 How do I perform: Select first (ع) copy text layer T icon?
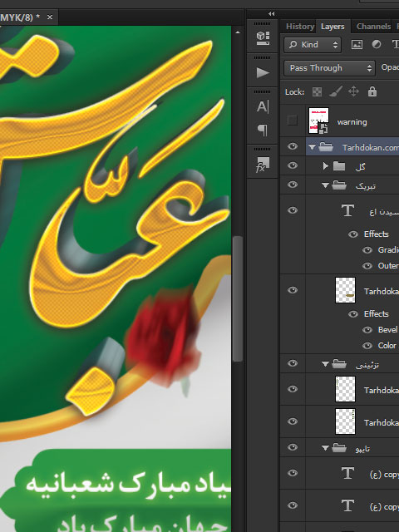(347, 473)
